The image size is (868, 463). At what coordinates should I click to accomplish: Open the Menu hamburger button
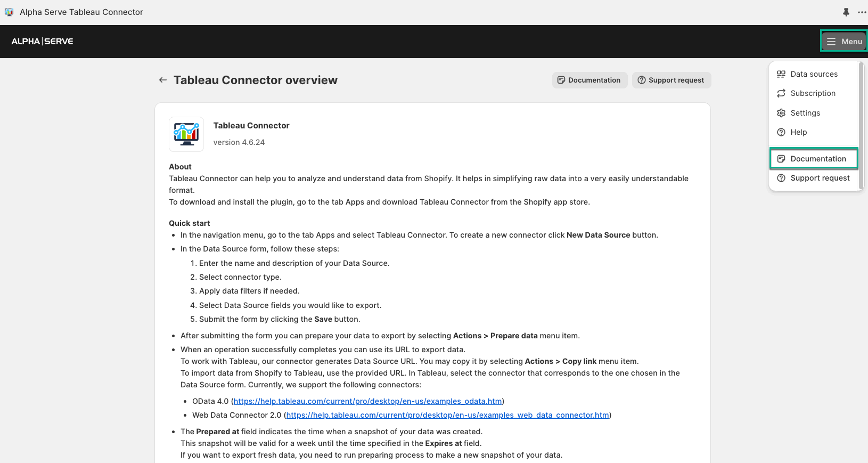pos(844,41)
